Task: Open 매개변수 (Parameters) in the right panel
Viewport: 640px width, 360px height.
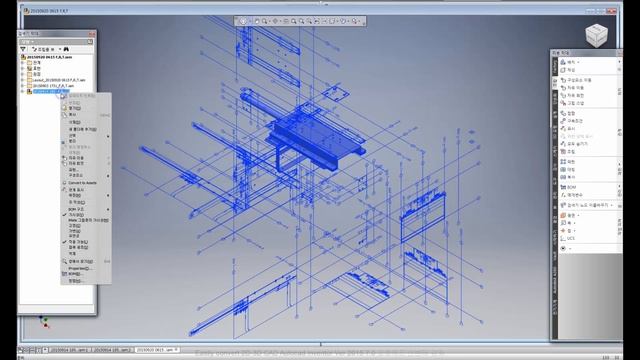Action: coord(572,195)
